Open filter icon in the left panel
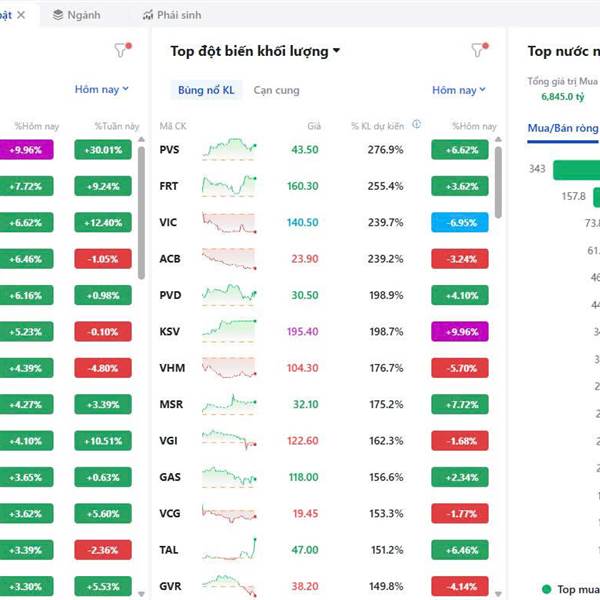The height and width of the screenshot is (600, 600). click(122, 49)
